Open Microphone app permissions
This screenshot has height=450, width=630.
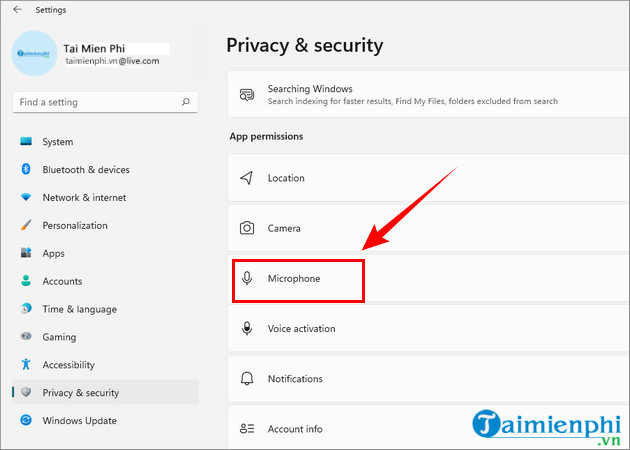(428, 278)
